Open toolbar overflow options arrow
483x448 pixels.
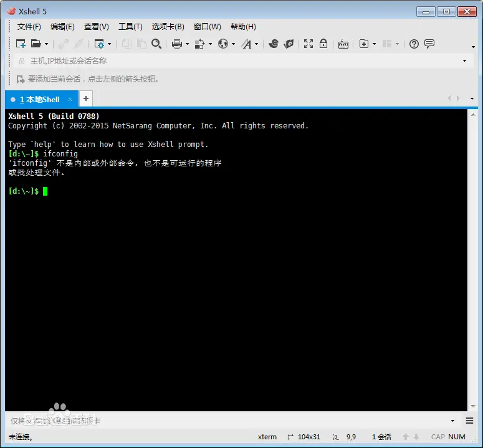473,47
